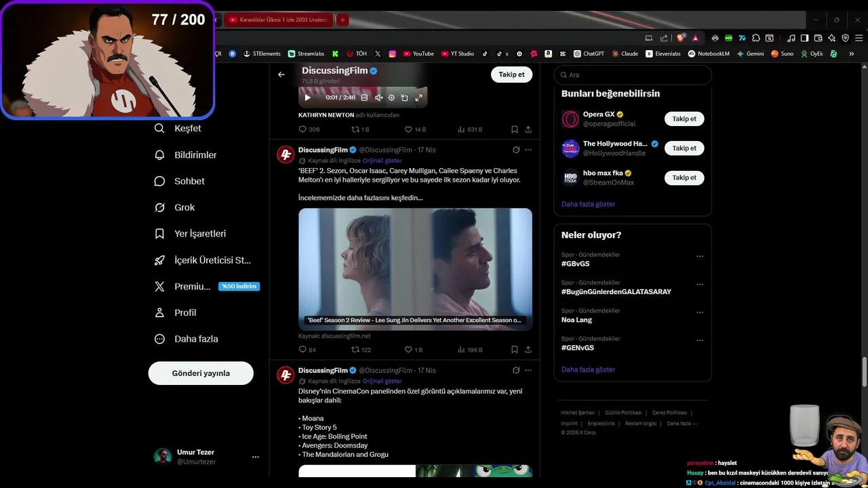
Task: Open the Premium sidebar item
Action: (x=207, y=287)
